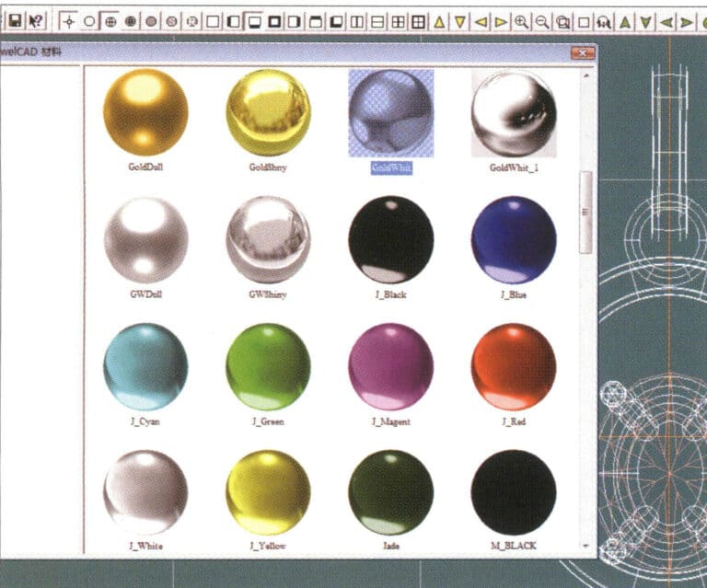Select the highlighted GoldWhit material sphere

tap(391, 112)
